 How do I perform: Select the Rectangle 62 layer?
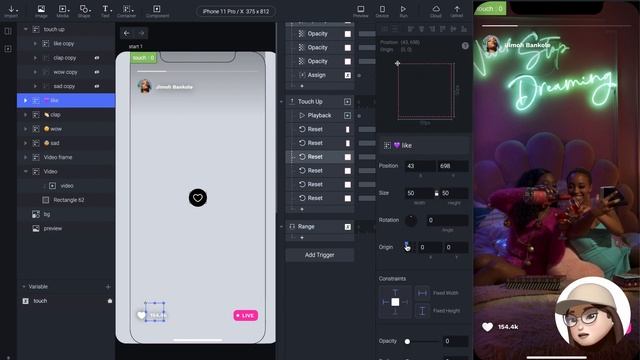[x=65, y=200]
